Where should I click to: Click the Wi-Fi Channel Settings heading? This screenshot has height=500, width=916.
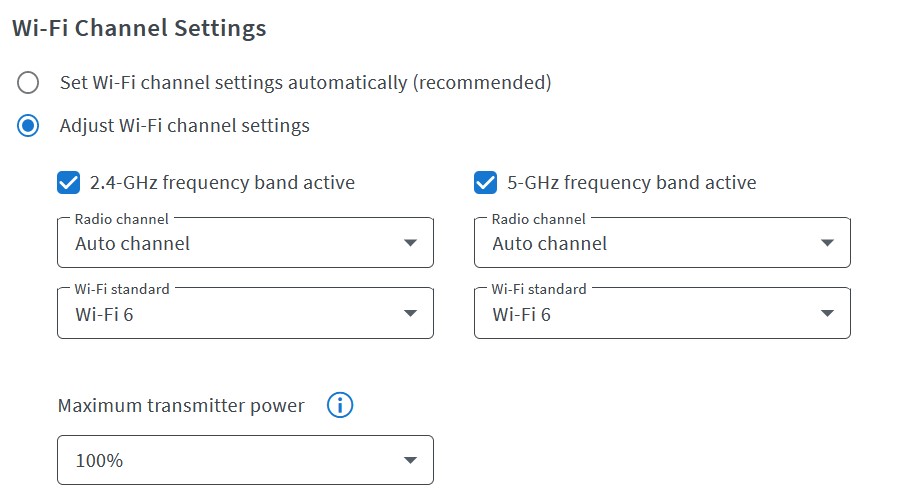[139, 28]
